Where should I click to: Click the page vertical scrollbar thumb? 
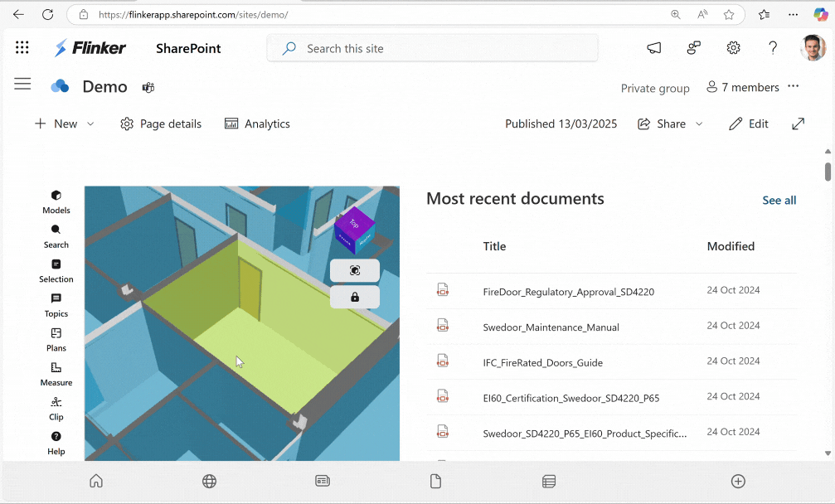click(828, 172)
